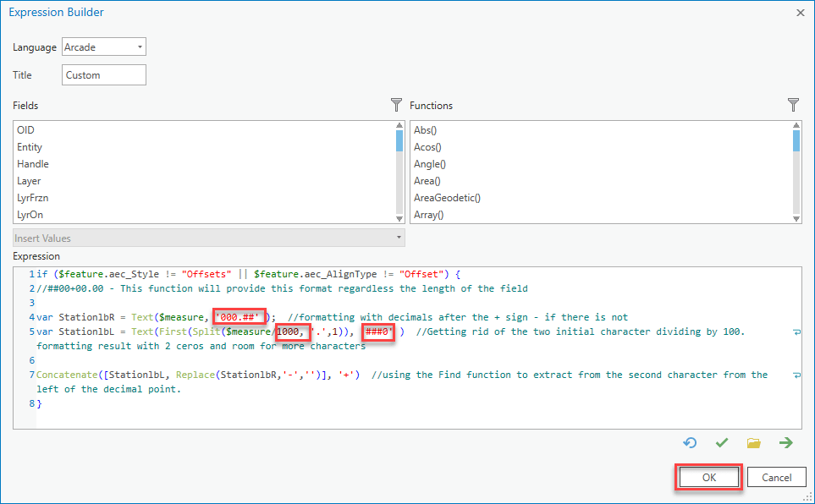
Task: Open the load expression folder icon
Action: [x=753, y=442]
